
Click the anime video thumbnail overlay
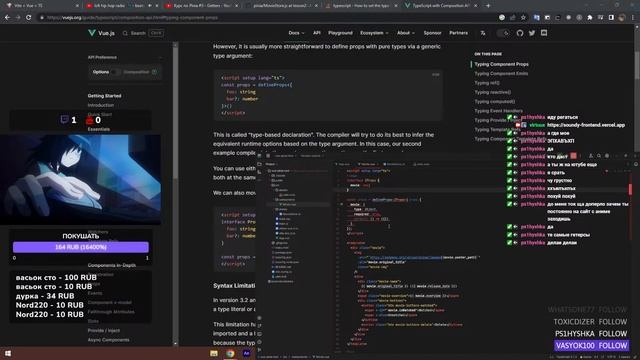tap(80, 180)
